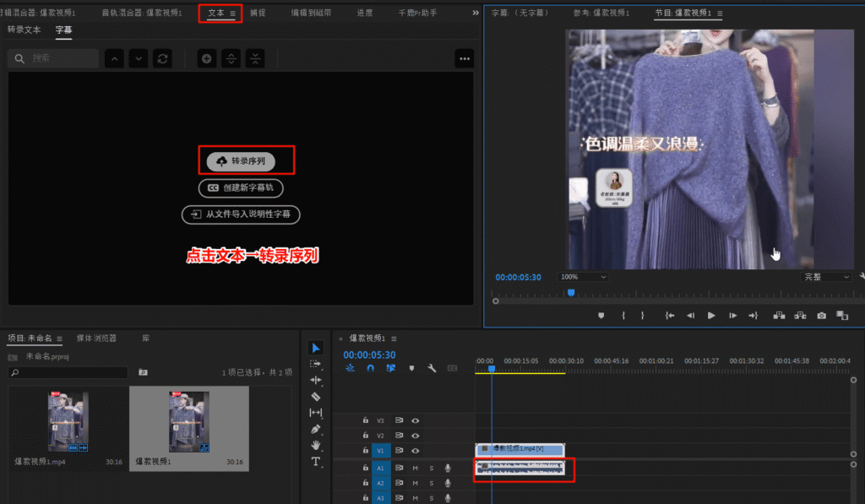The height and width of the screenshot is (504, 865).
Task: Select the Razor tool in the toolbar
Action: coord(316,396)
